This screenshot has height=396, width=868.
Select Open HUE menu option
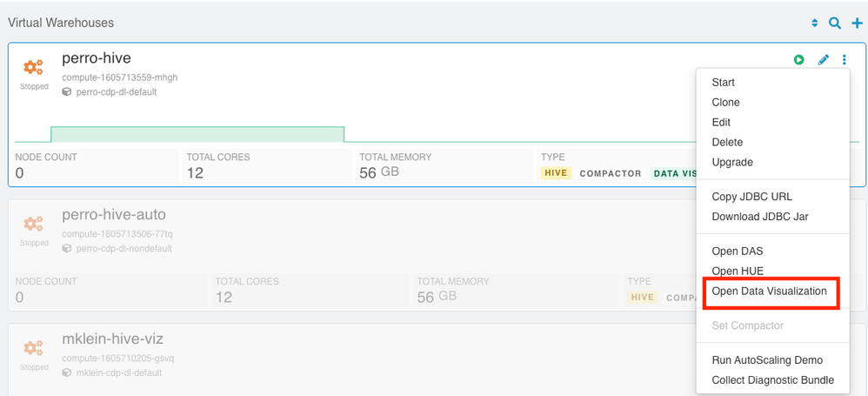coord(738,271)
